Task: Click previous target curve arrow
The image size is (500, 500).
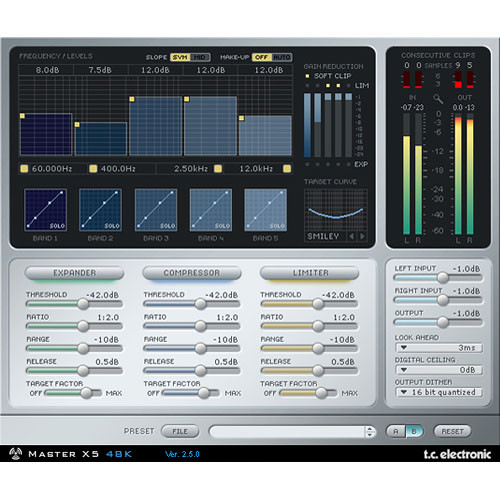Action: tap(352, 236)
